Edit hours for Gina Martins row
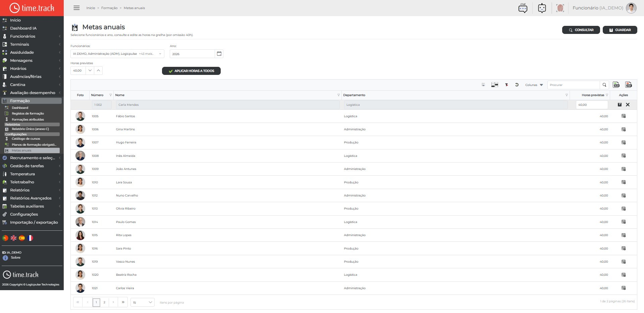This screenshot has height=313, width=644. coord(624,129)
